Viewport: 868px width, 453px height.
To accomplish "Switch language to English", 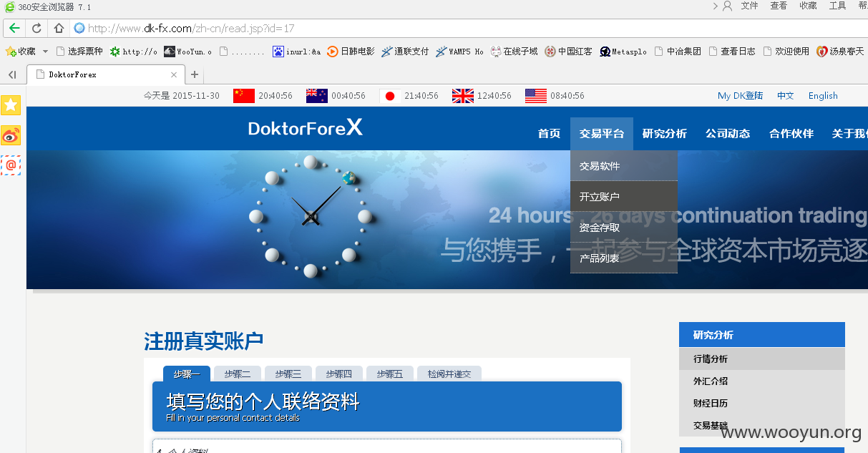I will [823, 96].
